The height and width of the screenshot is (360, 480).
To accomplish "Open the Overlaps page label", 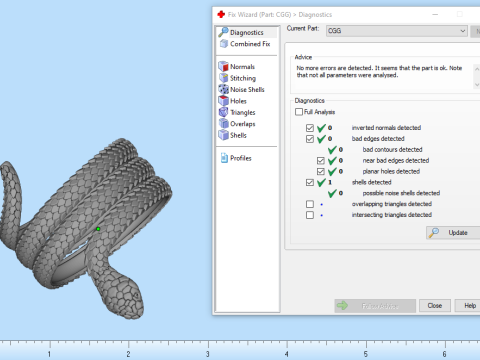I will pyautogui.click(x=243, y=124).
